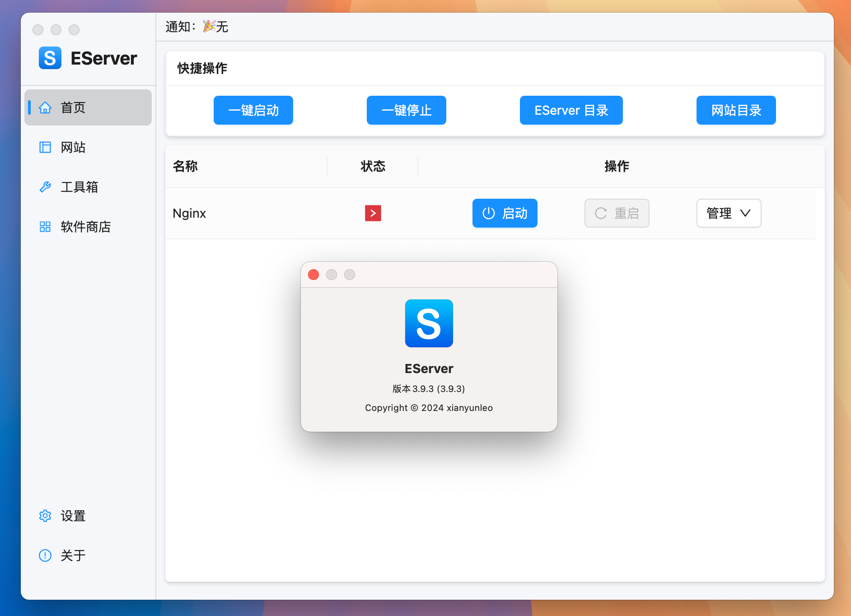The height and width of the screenshot is (616, 851).
Task: Click the EServer title in sidebar
Action: [104, 58]
